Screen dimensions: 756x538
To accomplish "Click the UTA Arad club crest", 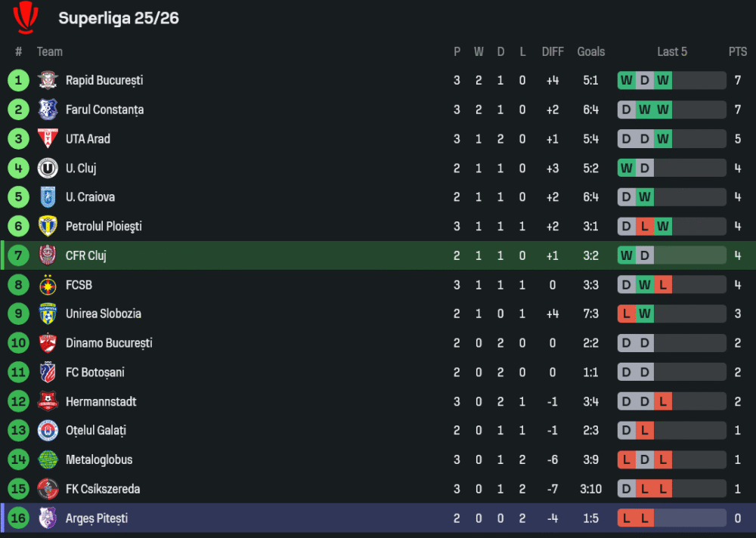I will click(x=48, y=139).
